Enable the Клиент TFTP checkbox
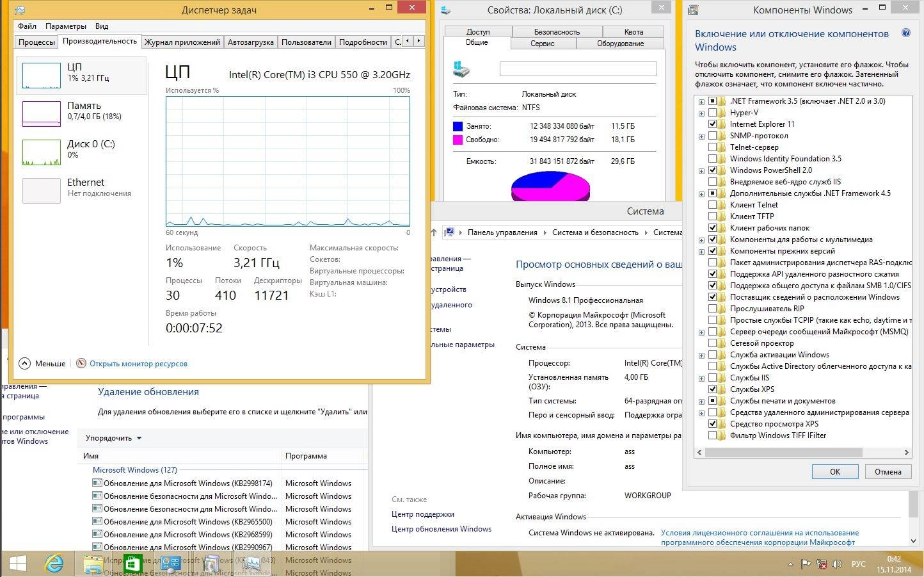The height and width of the screenshot is (577, 924). coord(712,216)
